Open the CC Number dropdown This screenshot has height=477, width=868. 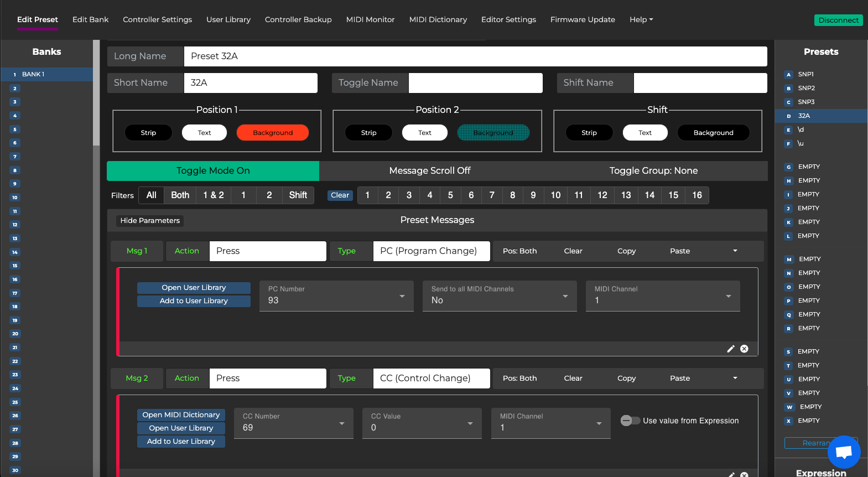point(293,423)
